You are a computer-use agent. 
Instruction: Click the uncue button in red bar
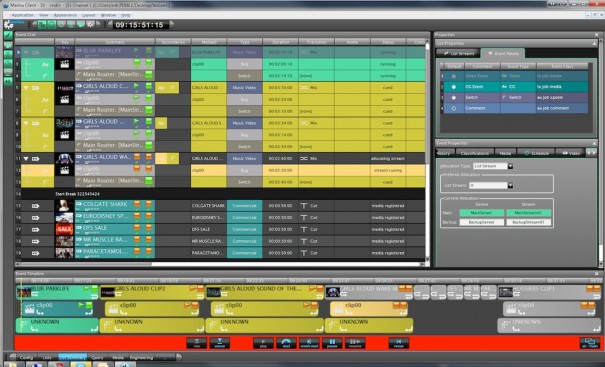pos(220,343)
